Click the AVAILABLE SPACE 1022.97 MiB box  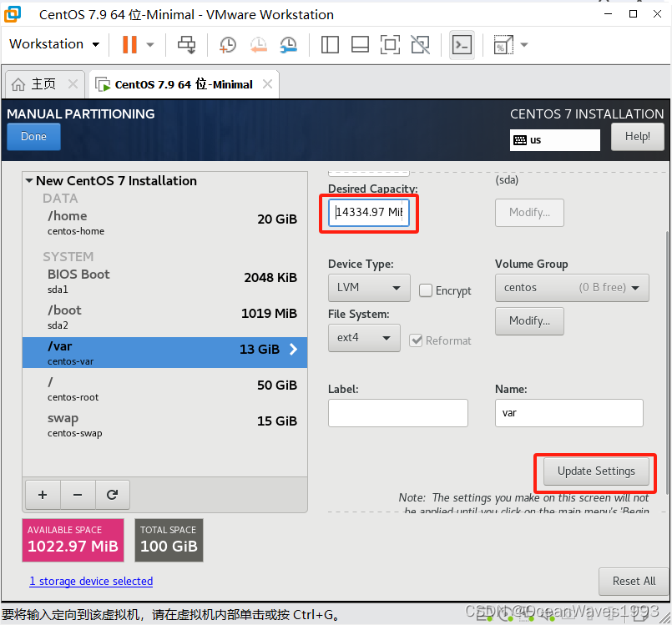73,540
